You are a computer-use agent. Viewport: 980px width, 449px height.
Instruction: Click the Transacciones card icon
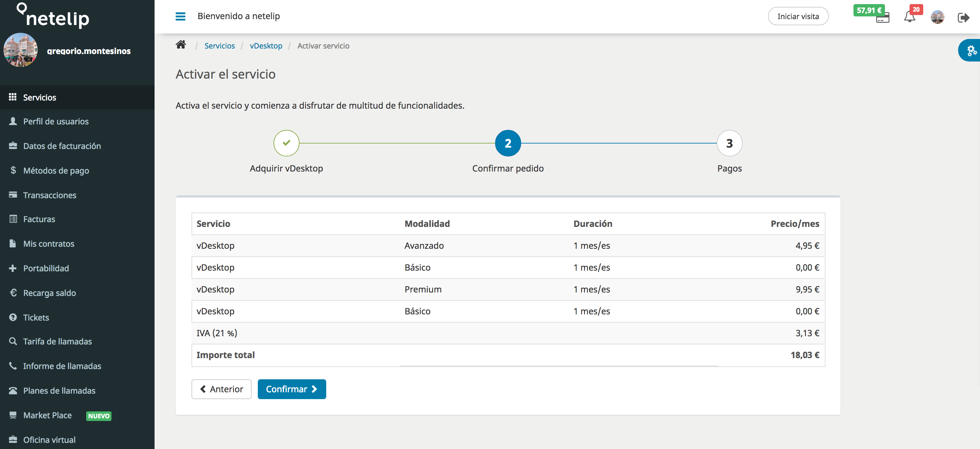[13, 195]
